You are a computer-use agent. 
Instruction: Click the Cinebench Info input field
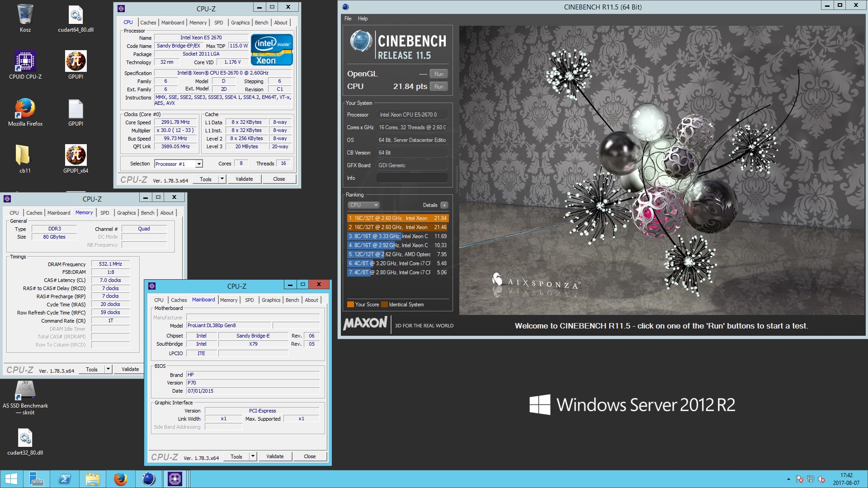pyautogui.click(x=412, y=178)
